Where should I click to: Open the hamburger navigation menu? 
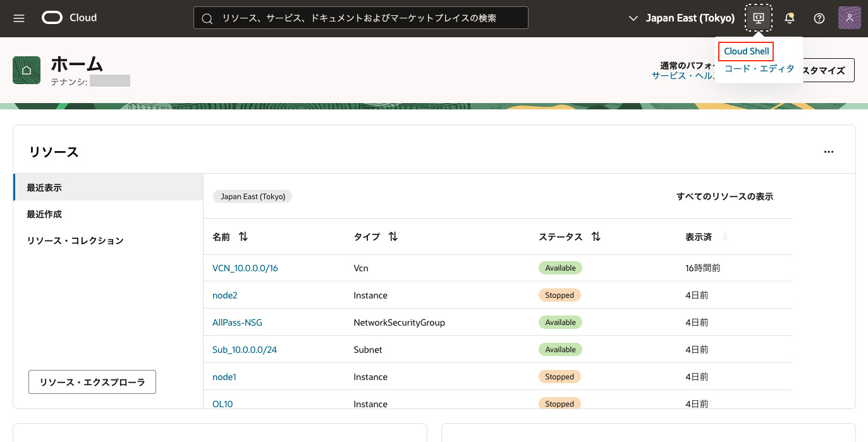pyautogui.click(x=19, y=18)
